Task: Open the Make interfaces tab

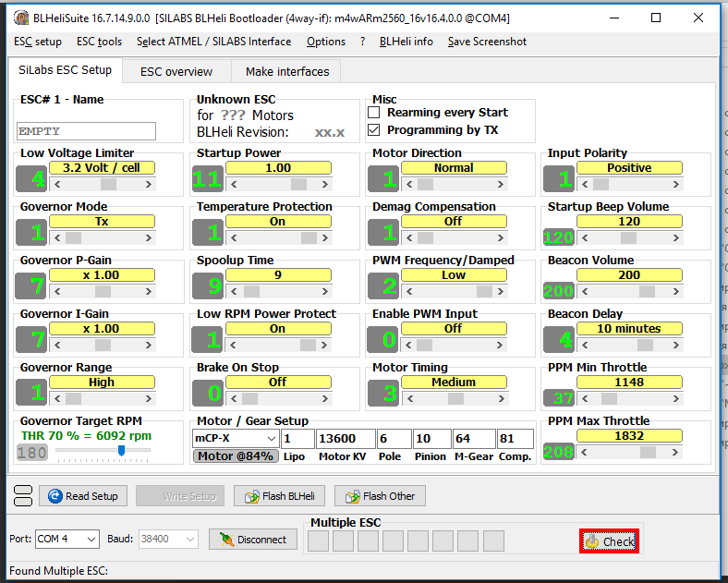Action: (x=286, y=71)
